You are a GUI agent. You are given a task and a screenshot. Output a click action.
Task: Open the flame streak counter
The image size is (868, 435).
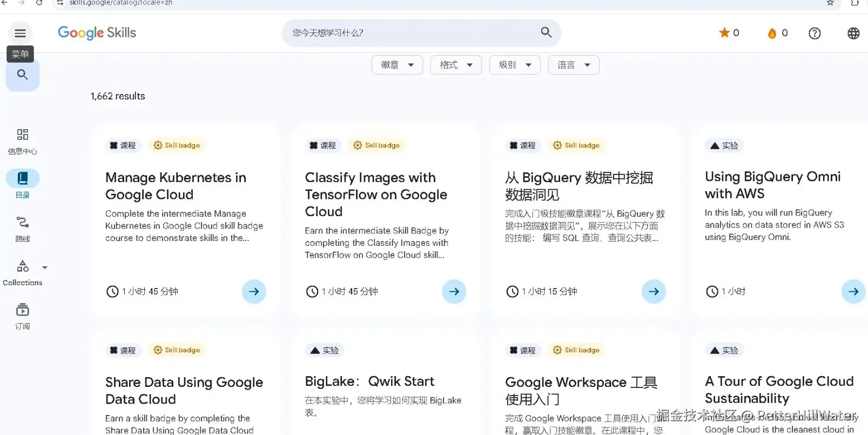(778, 33)
